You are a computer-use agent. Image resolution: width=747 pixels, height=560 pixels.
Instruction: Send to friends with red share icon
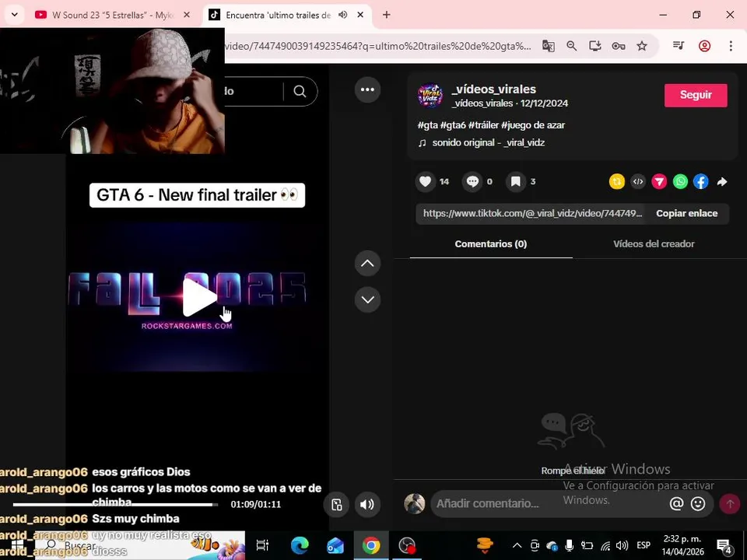[659, 181]
